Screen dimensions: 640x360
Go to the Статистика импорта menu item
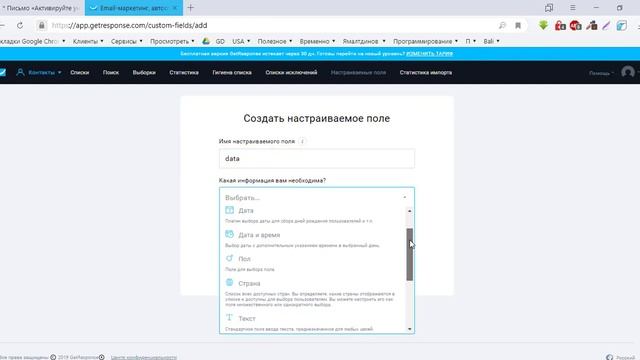(426, 72)
